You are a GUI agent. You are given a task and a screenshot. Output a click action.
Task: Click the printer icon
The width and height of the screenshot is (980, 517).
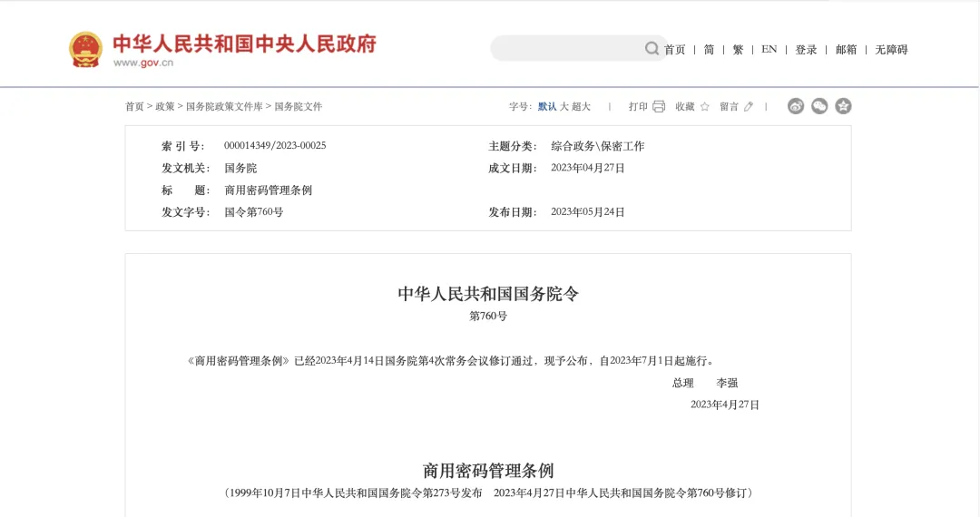coord(659,107)
